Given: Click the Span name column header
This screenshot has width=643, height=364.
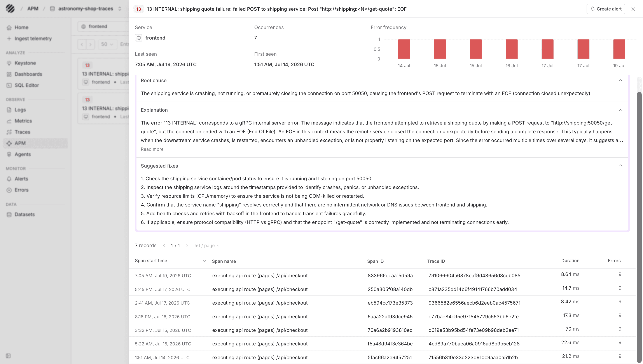Looking at the screenshot, I should (224, 261).
